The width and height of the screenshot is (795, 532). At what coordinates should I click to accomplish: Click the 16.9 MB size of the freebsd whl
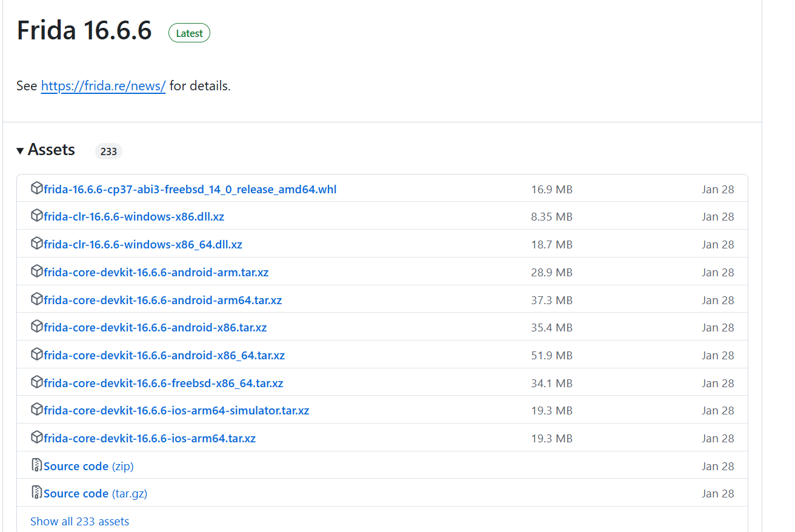pos(552,190)
